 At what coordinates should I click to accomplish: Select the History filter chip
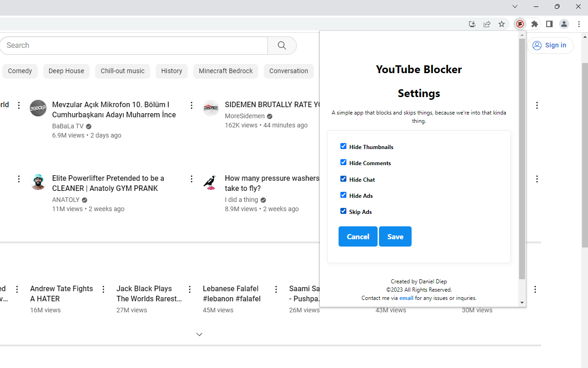[x=172, y=71]
